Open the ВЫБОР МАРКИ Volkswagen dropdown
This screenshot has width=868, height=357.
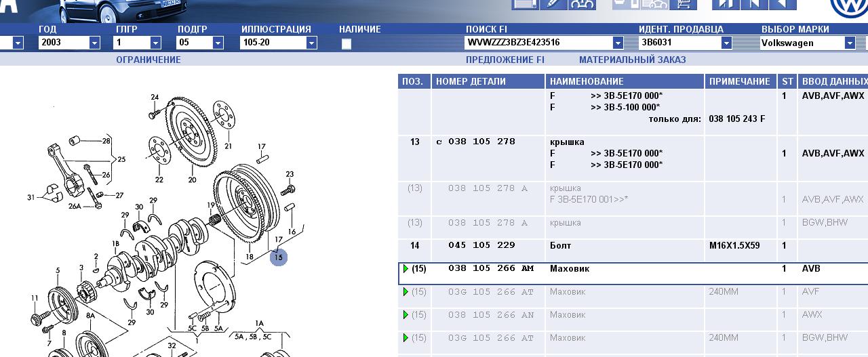(850, 43)
